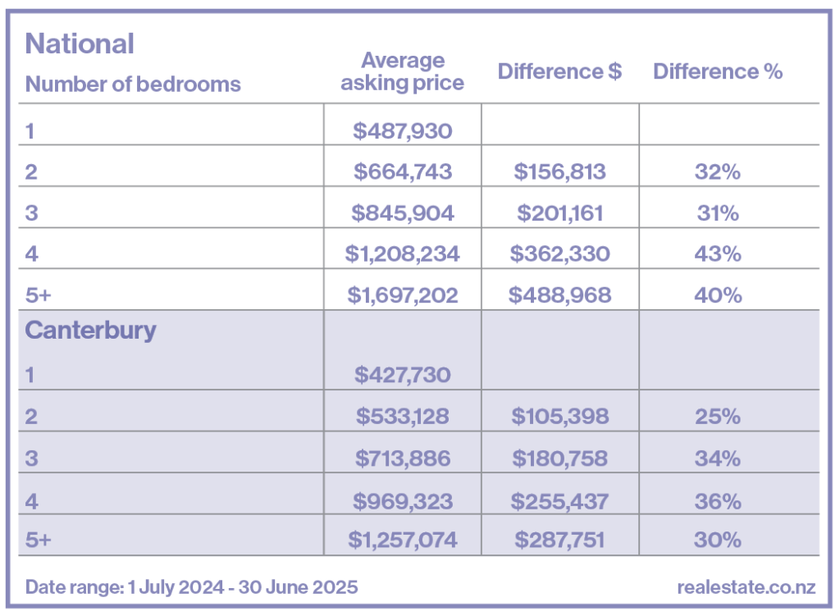This screenshot has height=616, width=840.
Task: Select the Average asking price column header
Action: pyautogui.click(x=402, y=71)
